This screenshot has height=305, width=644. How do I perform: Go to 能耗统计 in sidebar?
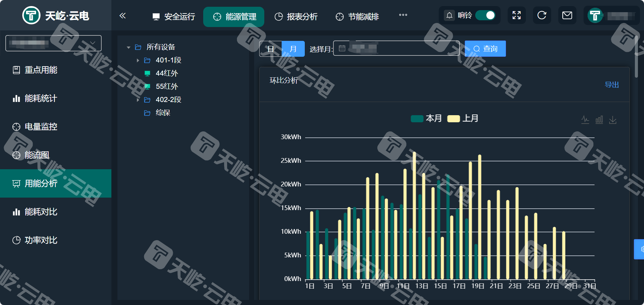(56, 98)
